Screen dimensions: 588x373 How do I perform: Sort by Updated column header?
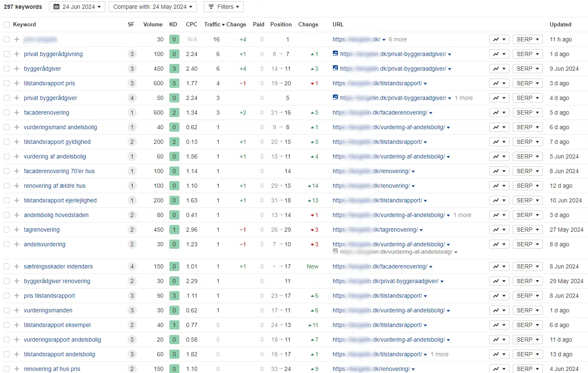pyautogui.click(x=560, y=24)
